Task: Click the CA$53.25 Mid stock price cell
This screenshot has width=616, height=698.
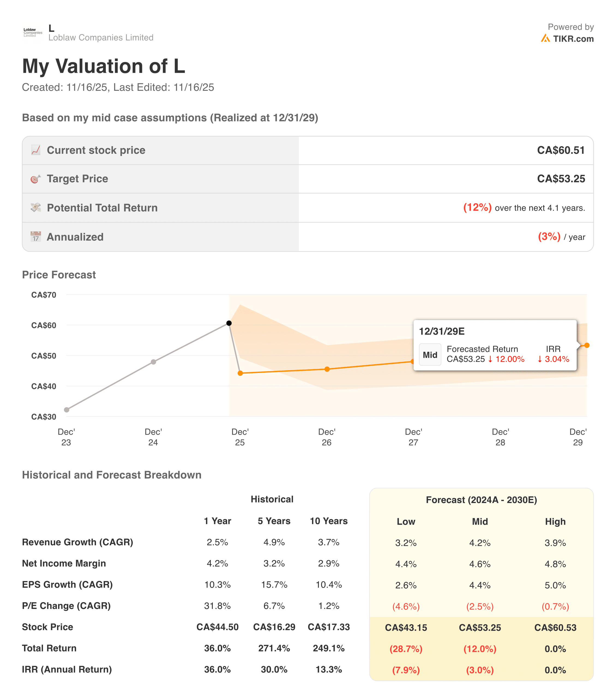Action: point(480,627)
